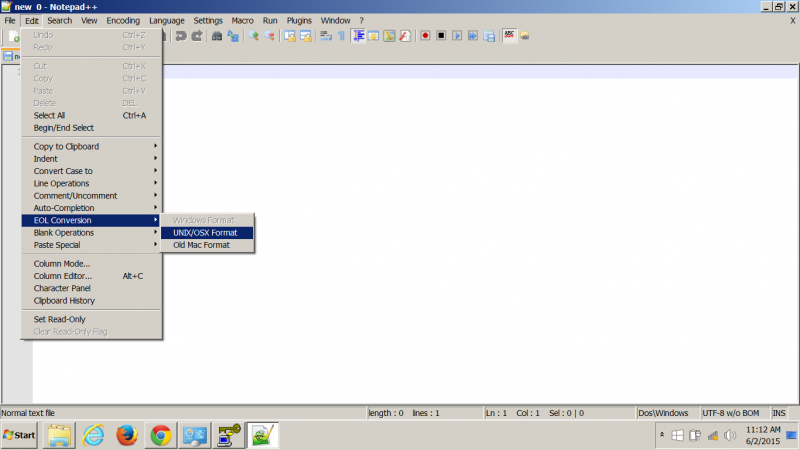The image size is (800, 450).
Task: Open Firefox from the taskbar
Action: (127, 435)
